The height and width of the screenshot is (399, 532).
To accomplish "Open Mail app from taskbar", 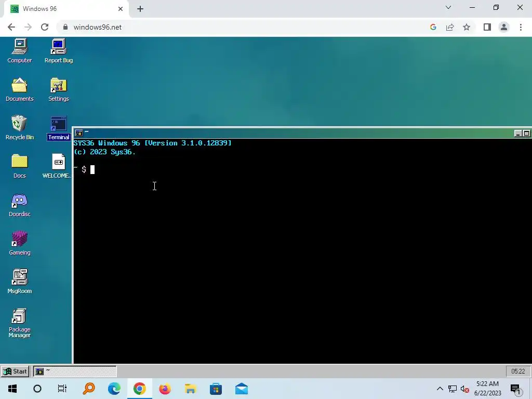I will (x=242, y=389).
